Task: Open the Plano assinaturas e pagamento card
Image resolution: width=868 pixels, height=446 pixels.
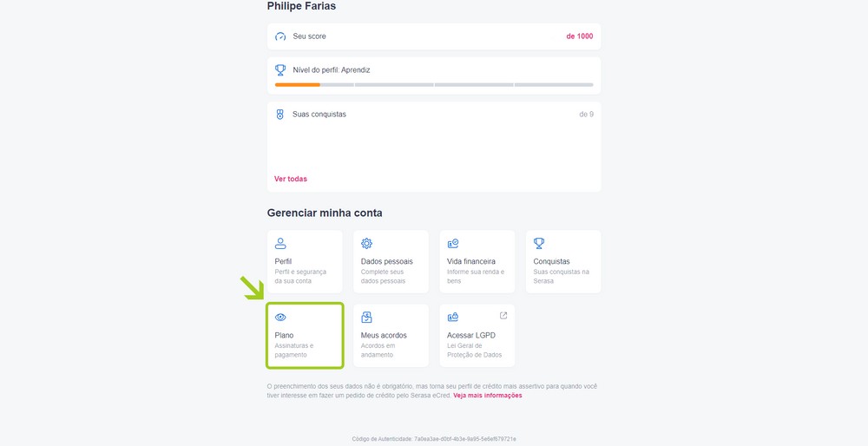Action: [305, 335]
